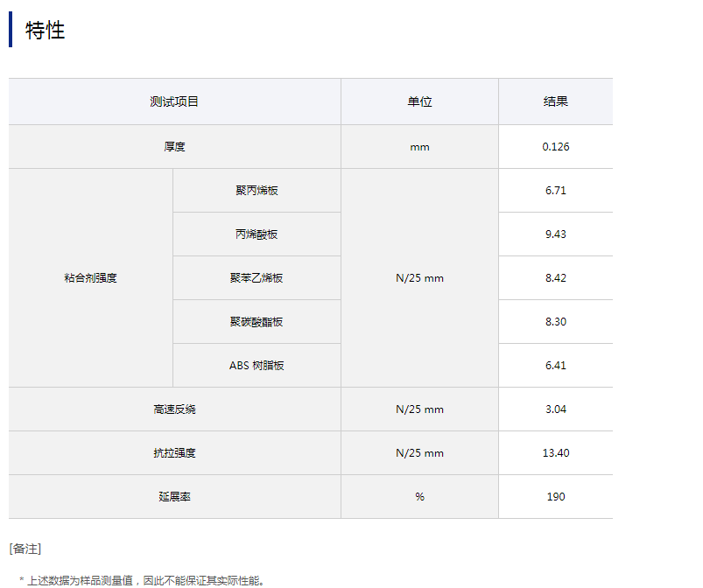Image resolution: width=703 pixels, height=588 pixels.
Task: Click the 特性 section heading
Action: [x=46, y=30]
